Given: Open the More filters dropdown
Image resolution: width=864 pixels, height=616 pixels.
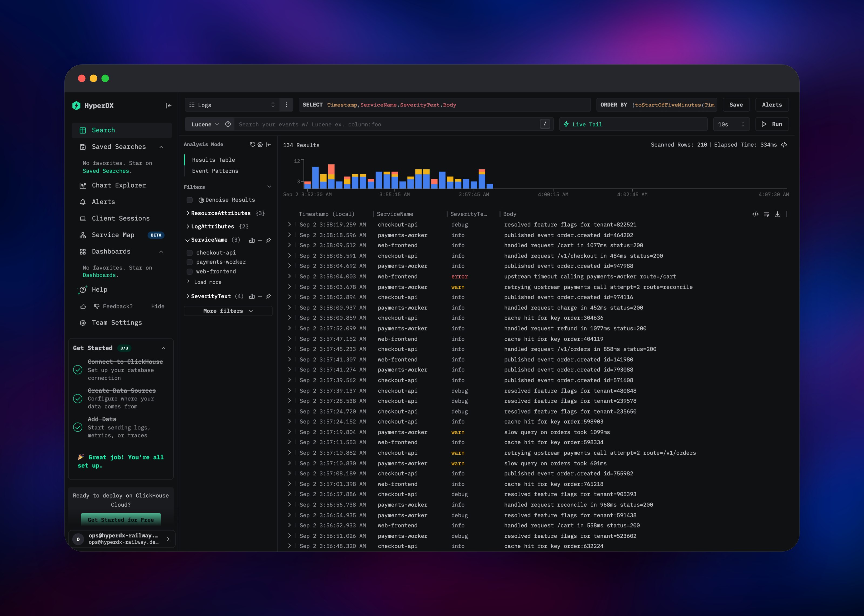Looking at the screenshot, I should (228, 311).
